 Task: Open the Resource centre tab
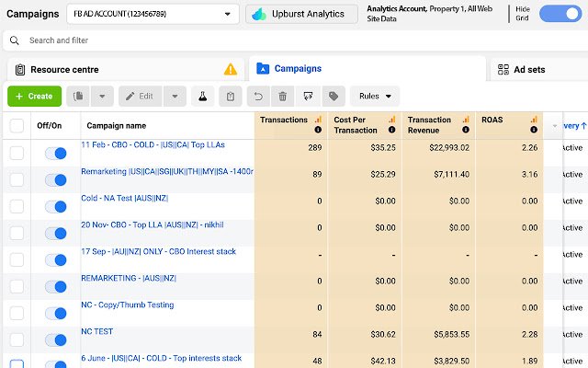tap(126, 70)
